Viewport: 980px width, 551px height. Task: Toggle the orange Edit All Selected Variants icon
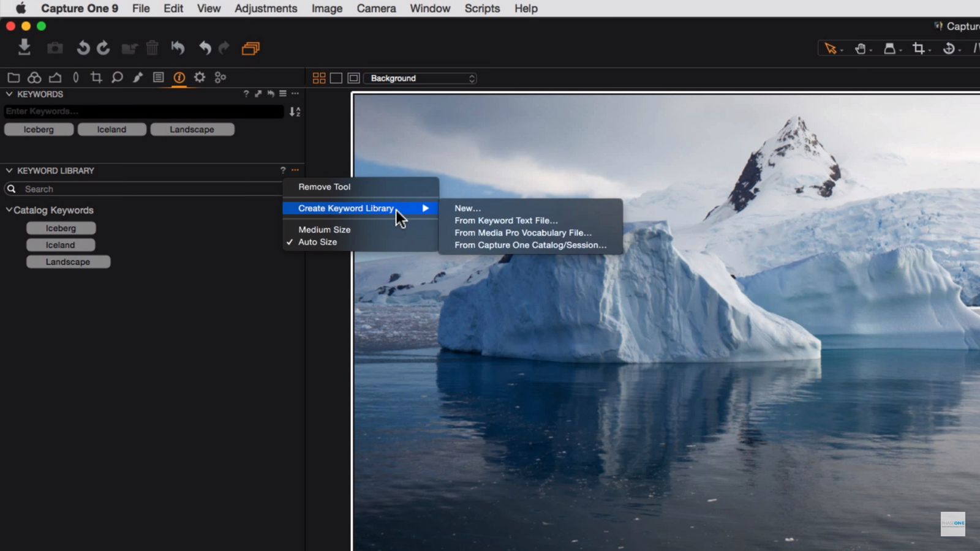(x=251, y=48)
